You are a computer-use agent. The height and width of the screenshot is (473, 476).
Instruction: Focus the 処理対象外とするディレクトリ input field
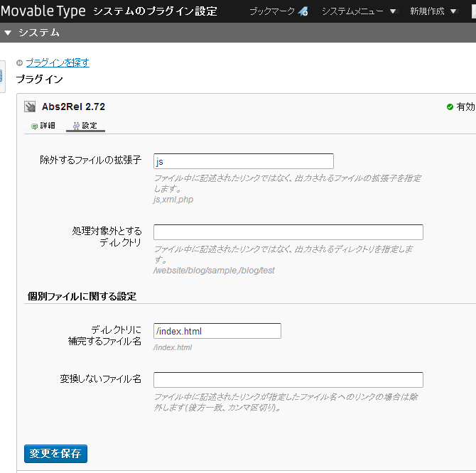point(288,232)
